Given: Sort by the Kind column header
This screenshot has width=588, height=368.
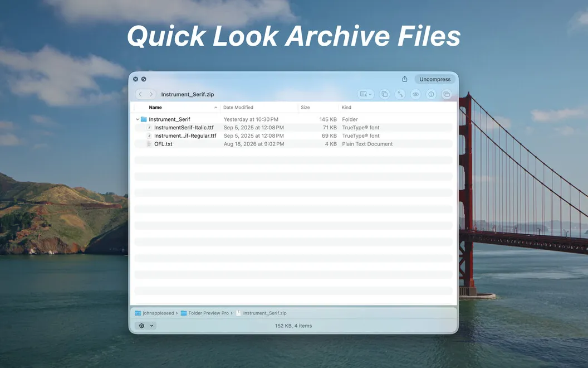Looking at the screenshot, I should pos(346,108).
